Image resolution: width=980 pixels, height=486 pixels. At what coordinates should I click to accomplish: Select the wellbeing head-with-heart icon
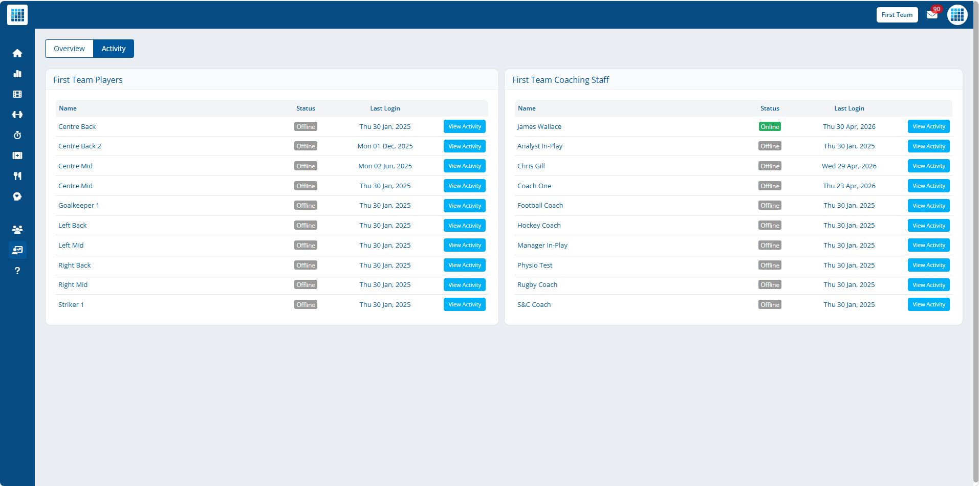point(17,196)
